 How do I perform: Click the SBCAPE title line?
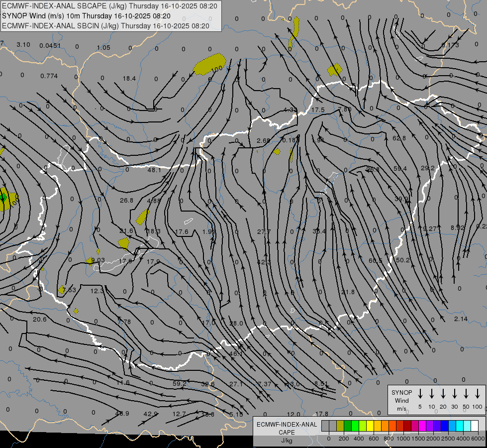point(109,6)
